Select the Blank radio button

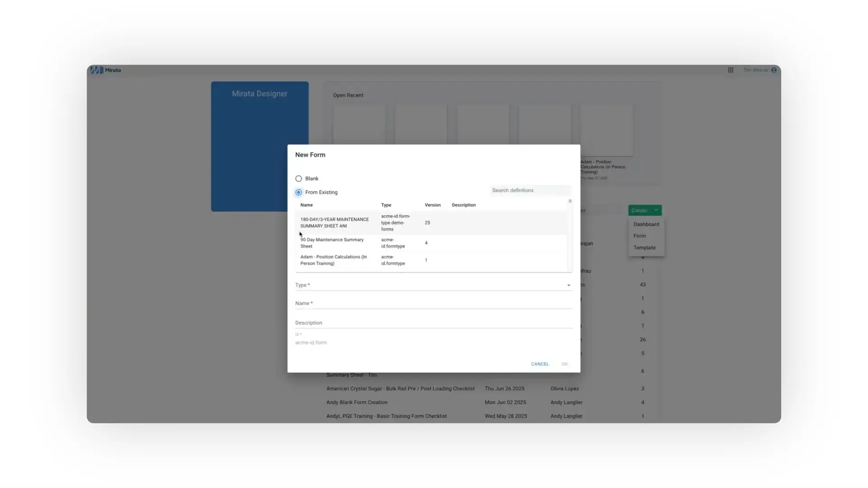pos(298,178)
